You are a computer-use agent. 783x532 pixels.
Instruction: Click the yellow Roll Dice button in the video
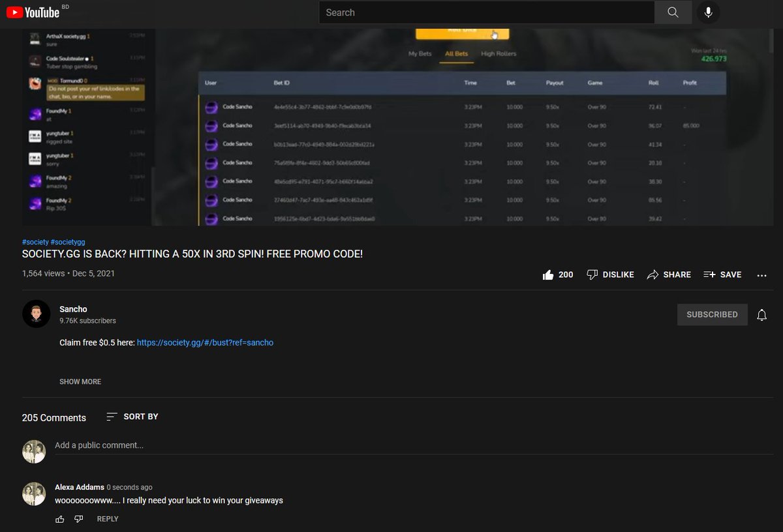[462, 33]
